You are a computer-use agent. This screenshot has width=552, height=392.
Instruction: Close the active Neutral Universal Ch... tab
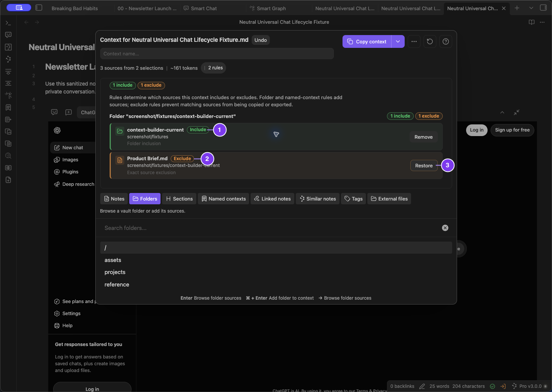[x=504, y=8]
